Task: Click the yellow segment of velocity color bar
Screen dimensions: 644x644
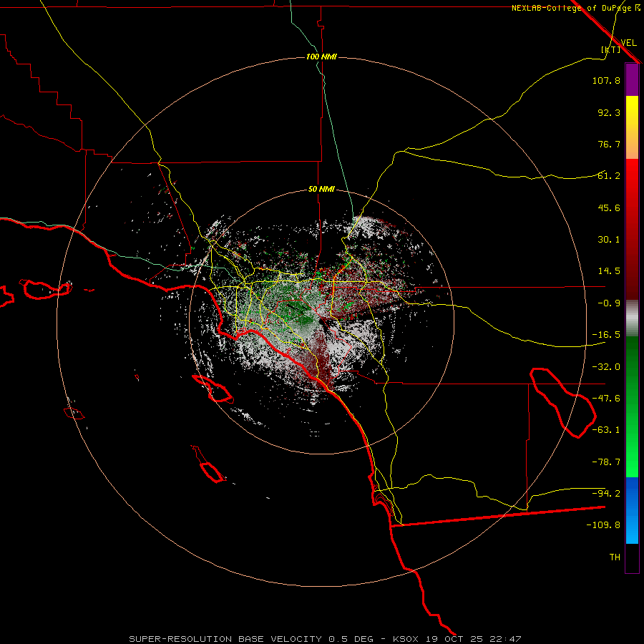Action: tap(632, 127)
